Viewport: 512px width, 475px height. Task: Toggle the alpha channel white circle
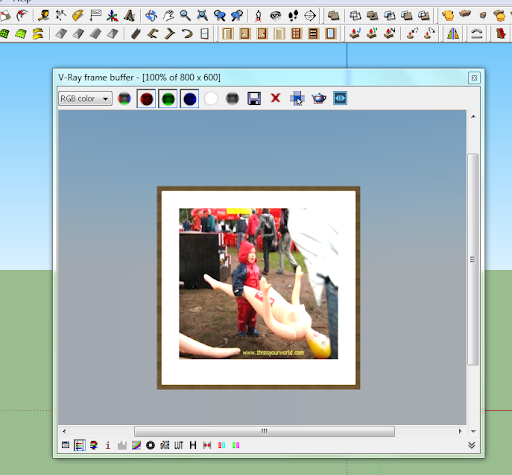point(211,99)
